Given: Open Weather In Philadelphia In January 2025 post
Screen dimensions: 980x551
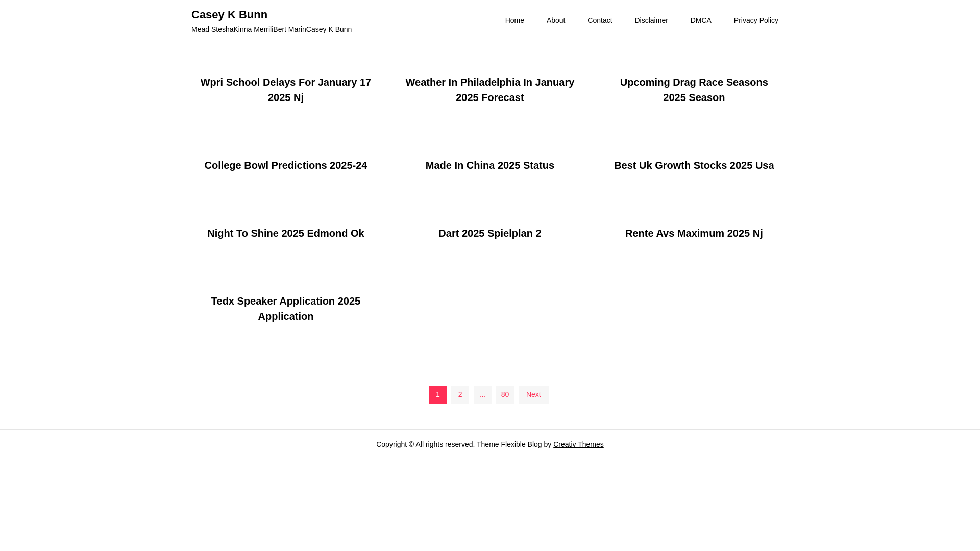Looking at the screenshot, I should [x=490, y=90].
